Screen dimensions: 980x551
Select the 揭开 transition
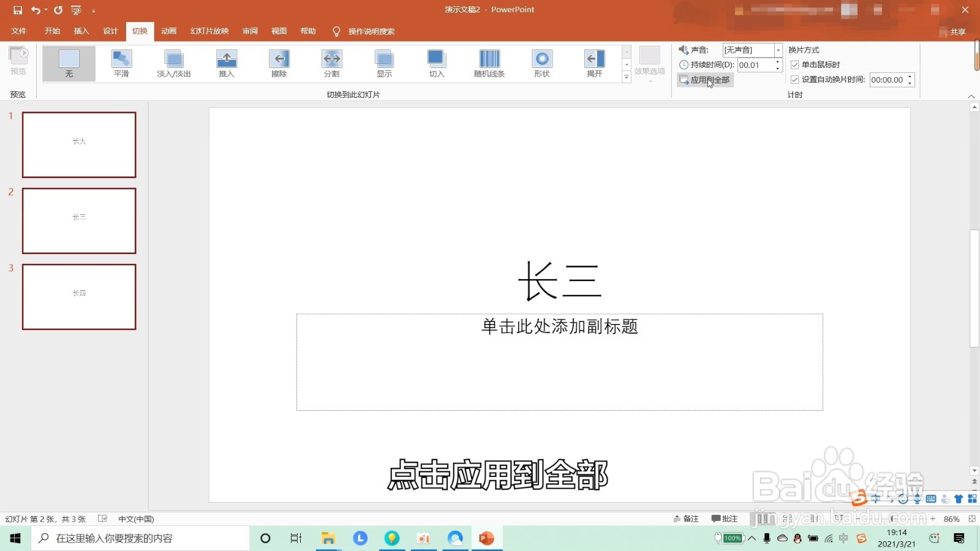(x=594, y=64)
